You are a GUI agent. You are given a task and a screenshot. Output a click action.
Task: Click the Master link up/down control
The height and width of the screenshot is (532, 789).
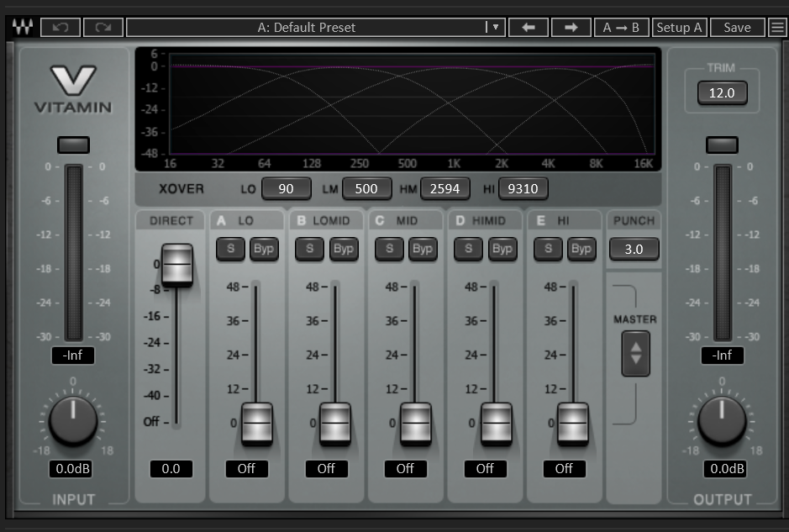[635, 353]
